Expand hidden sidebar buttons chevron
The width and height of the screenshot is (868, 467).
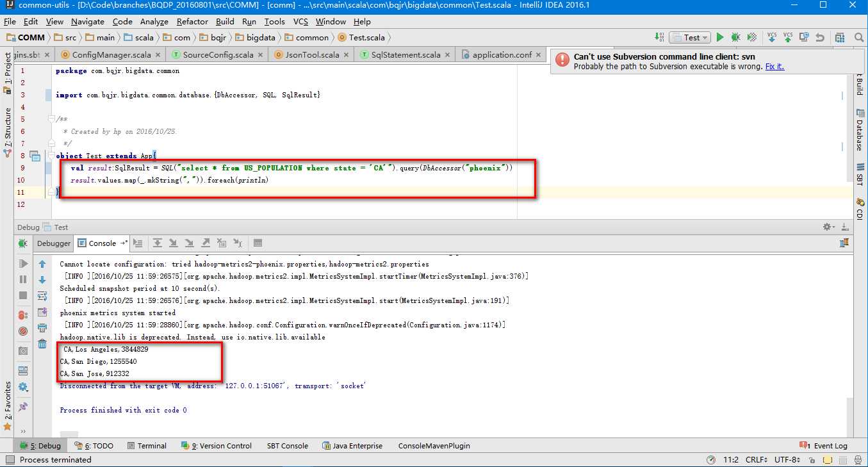coord(23,431)
